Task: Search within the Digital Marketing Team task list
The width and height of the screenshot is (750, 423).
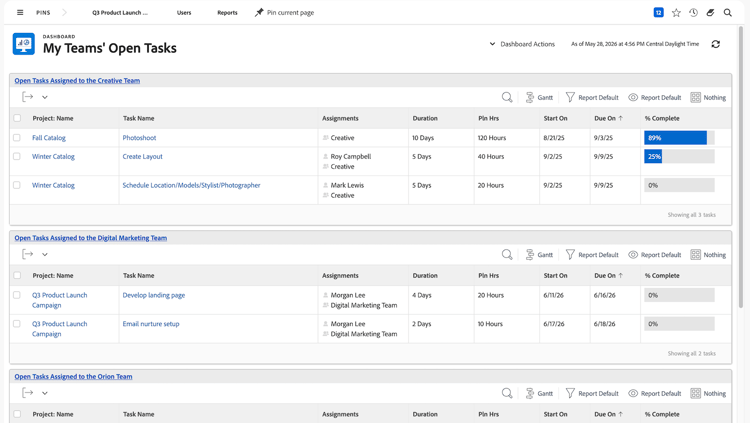Action: 507,255
